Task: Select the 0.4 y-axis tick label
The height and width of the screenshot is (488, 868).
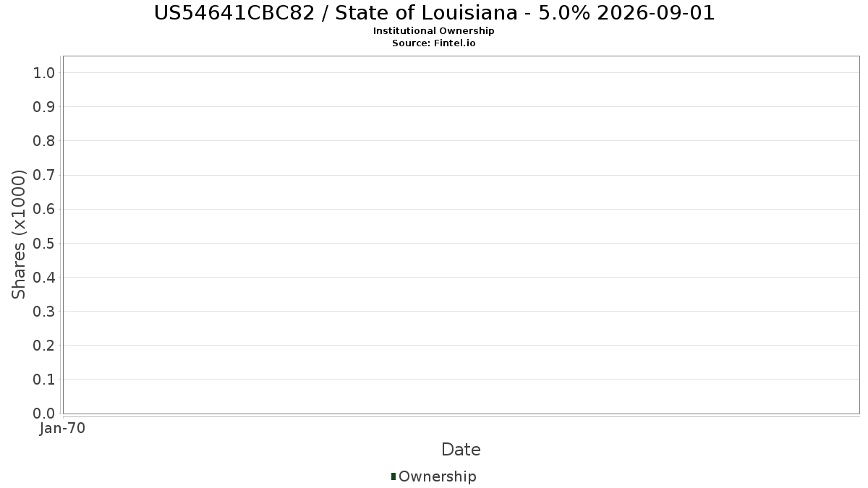Action: tap(44, 278)
